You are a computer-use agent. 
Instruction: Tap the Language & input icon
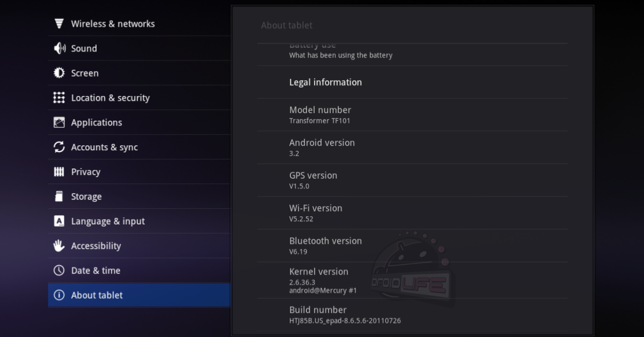[59, 221]
